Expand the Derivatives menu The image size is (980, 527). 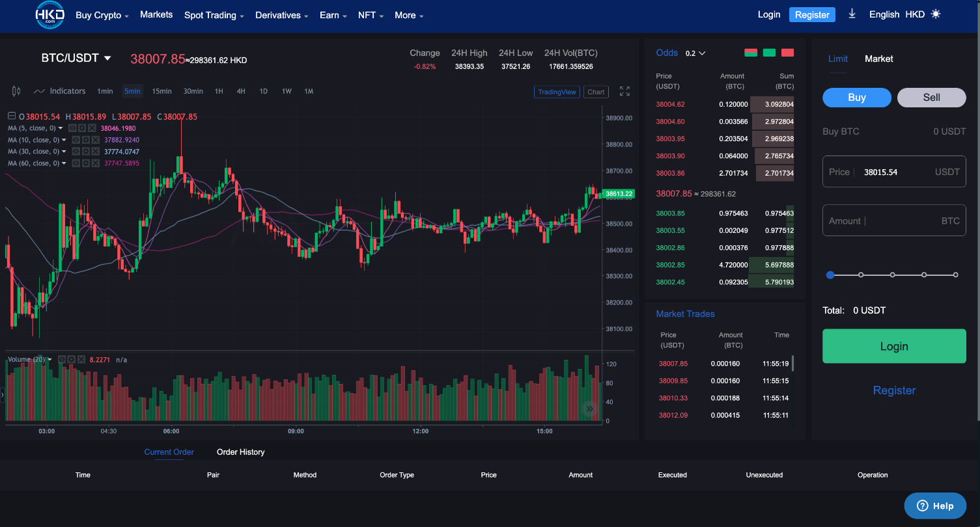pyautogui.click(x=282, y=15)
